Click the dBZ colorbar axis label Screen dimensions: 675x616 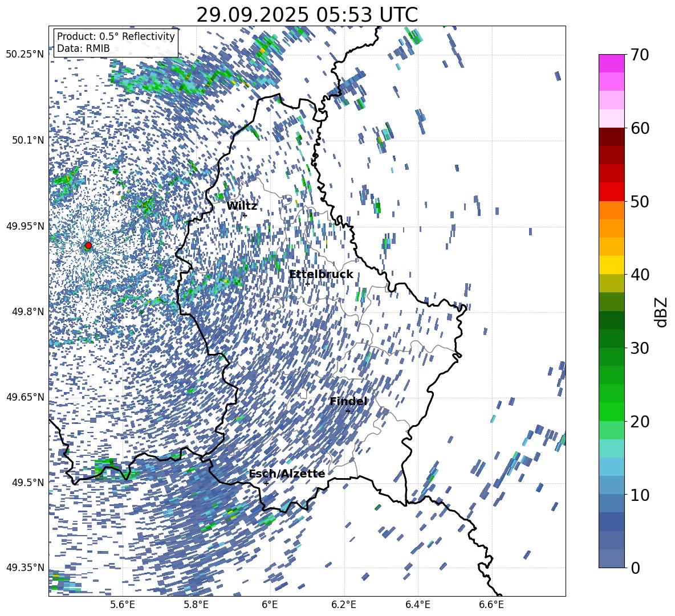[x=661, y=311]
